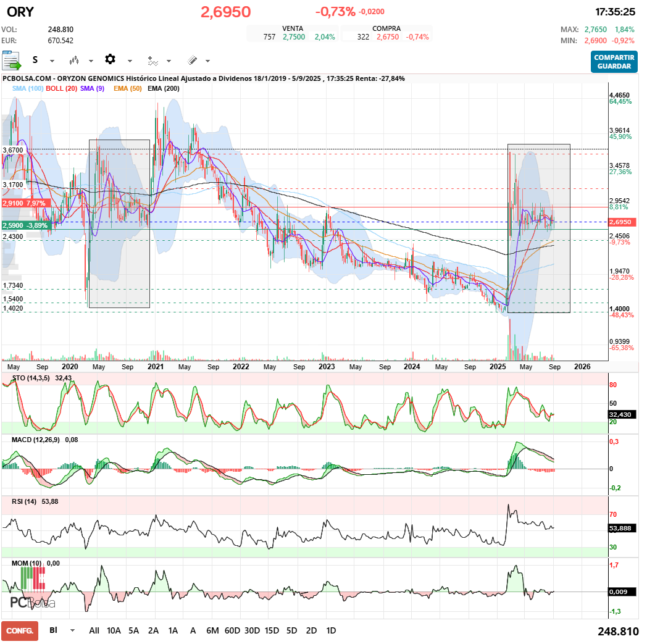
Task: Click the MACD (12,26,9) indicator label
Action: pos(35,440)
